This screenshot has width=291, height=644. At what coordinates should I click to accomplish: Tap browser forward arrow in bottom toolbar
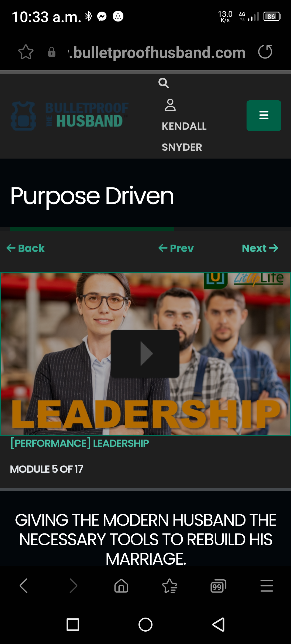(73, 586)
